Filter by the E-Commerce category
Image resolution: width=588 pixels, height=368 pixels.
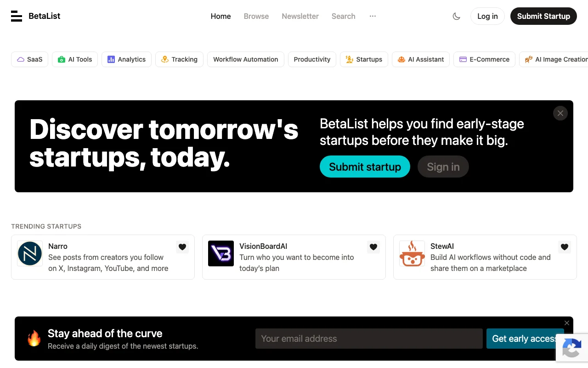(x=484, y=59)
